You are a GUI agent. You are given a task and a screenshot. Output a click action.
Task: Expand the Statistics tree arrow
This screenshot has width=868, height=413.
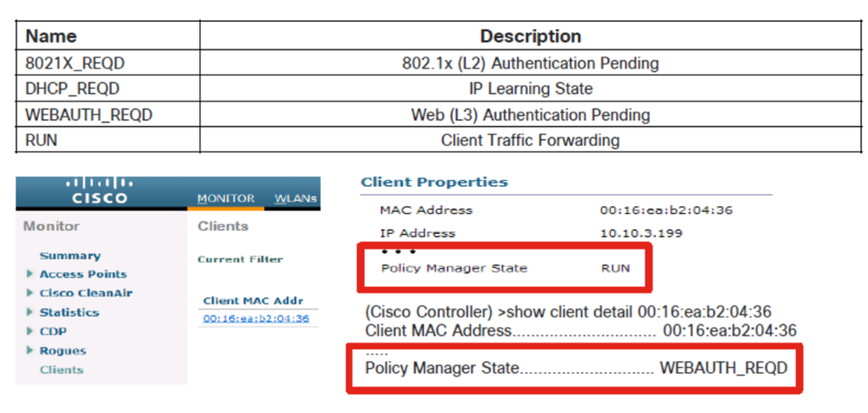tap(30, 312)
